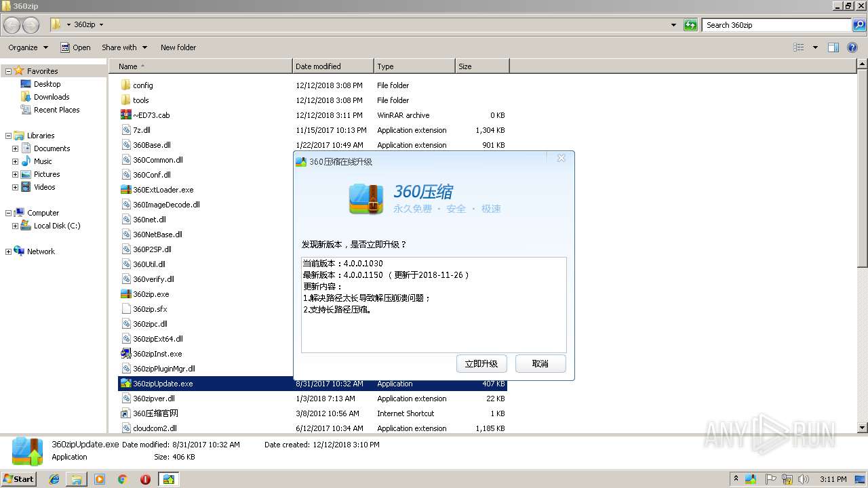
Task: Expand the Music library node
Action: tap(15, 161)
